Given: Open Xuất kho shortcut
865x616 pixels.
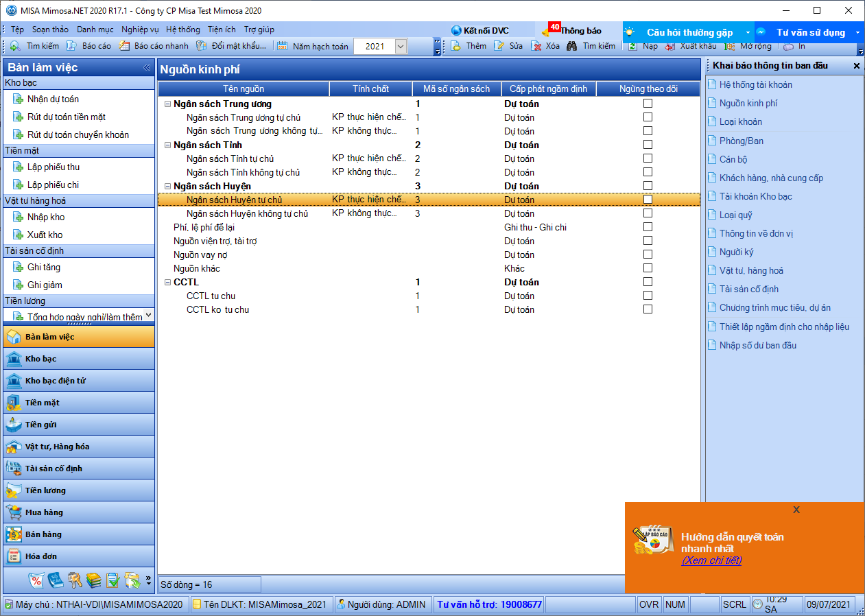Looking at the screenshot, I should [x=38, y=235].
